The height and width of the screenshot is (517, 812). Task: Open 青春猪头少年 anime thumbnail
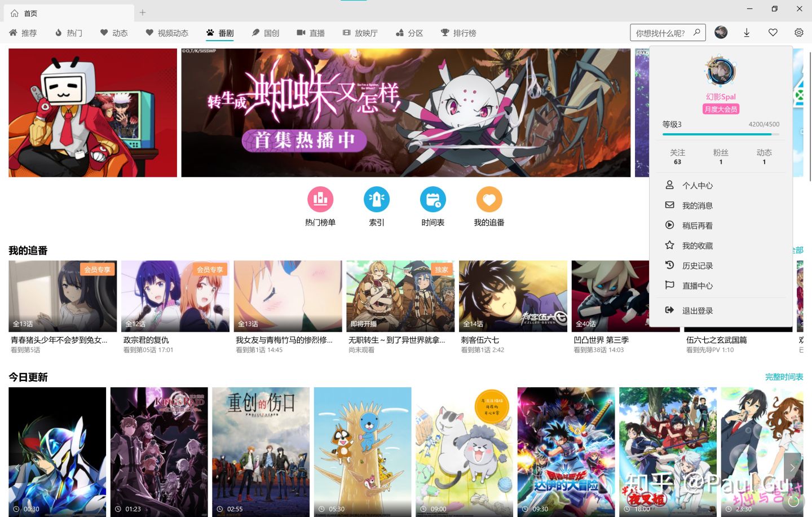(x=63, y=296)
